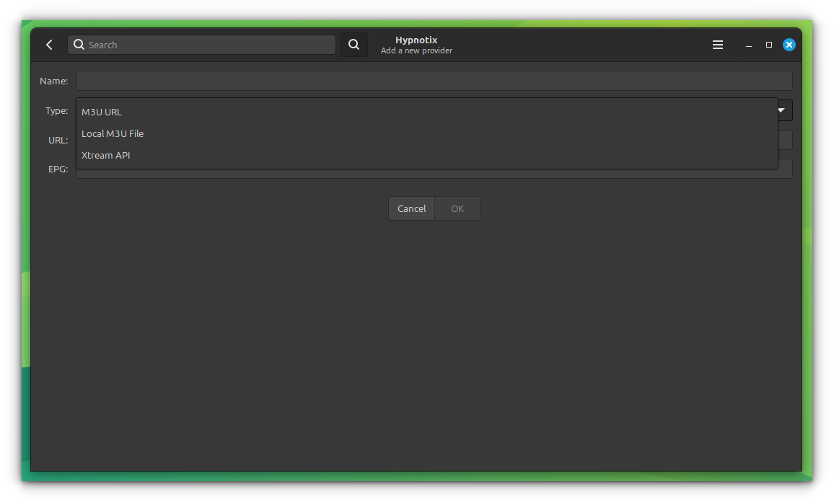Click the maximize window icon

768,44
